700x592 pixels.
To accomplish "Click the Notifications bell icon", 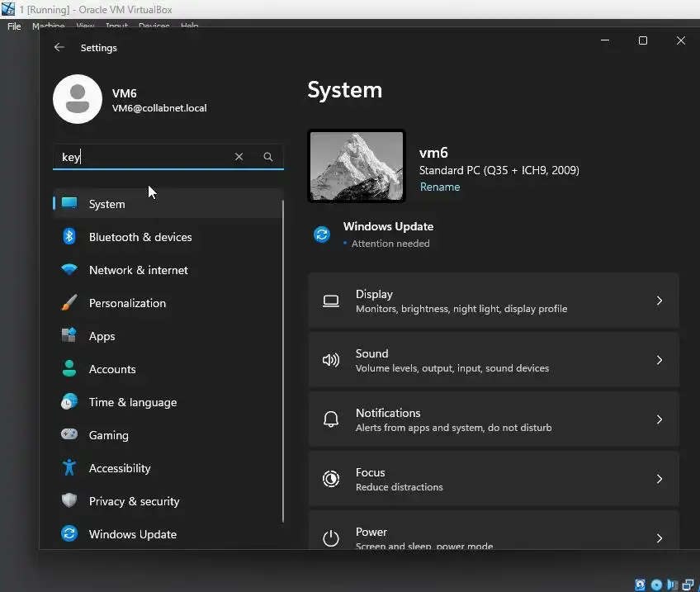I will (331, 419).
